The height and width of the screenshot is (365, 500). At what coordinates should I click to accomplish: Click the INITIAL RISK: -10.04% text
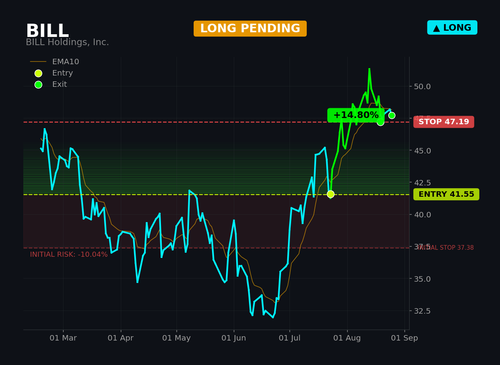[x=69, y=255]
